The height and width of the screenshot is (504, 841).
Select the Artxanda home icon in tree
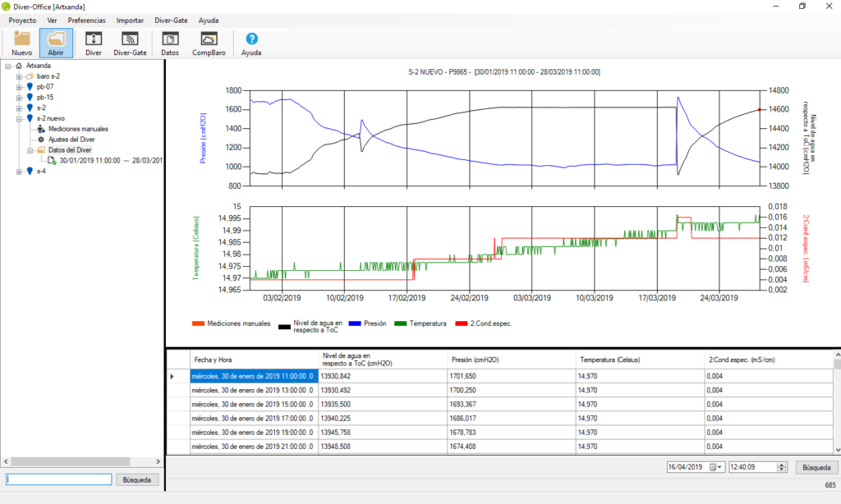(x=19, y=66)
